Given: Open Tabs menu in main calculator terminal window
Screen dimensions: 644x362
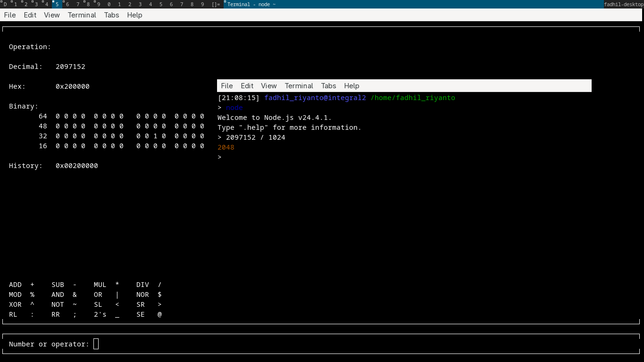Looking at the screenshot, I should click(111, 15).
